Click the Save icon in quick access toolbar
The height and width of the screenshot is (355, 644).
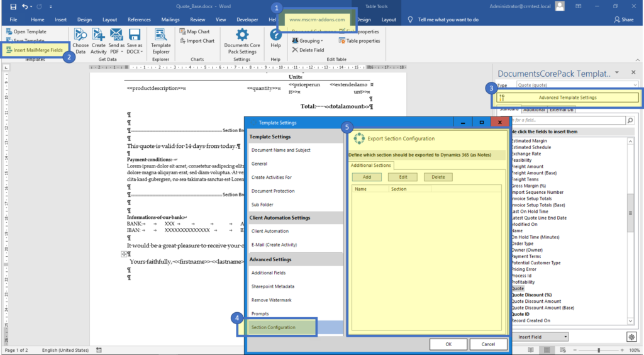13,6
